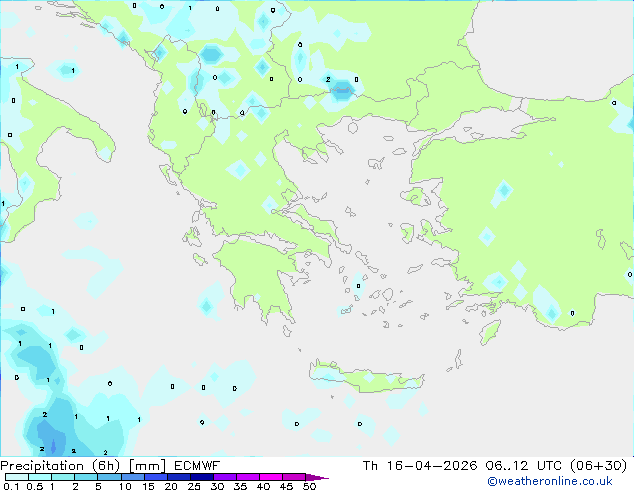
Task: Click the '10' legend scale value
Action: tap(125, 486)
